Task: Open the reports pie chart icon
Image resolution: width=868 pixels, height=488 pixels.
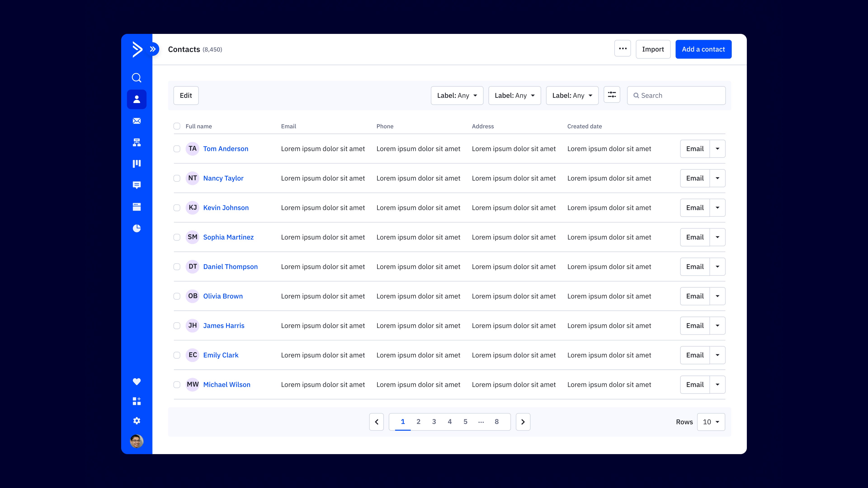Action: 137,228
